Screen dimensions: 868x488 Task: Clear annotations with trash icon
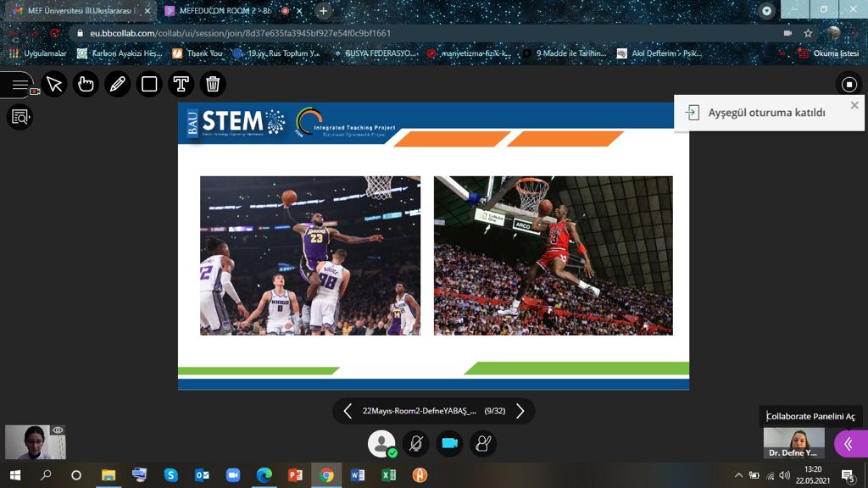pyautogui.click(x=213, y=84)
